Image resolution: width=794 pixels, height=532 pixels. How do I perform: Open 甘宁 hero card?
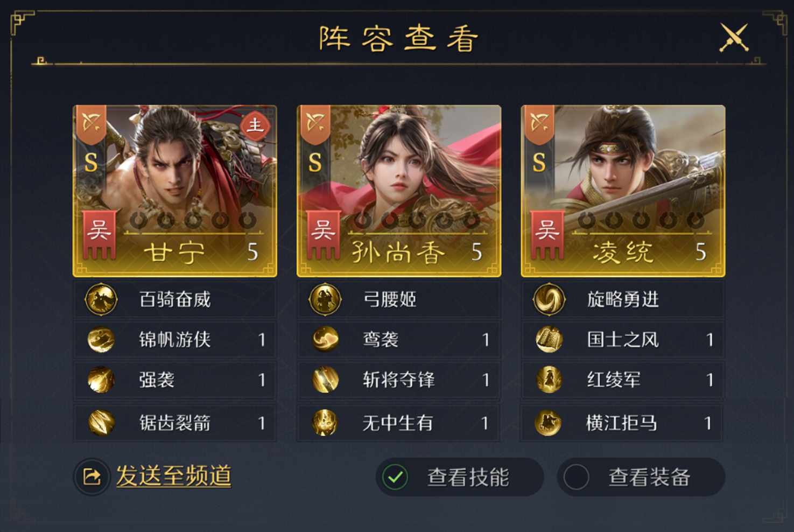click(x=175, y=191)
